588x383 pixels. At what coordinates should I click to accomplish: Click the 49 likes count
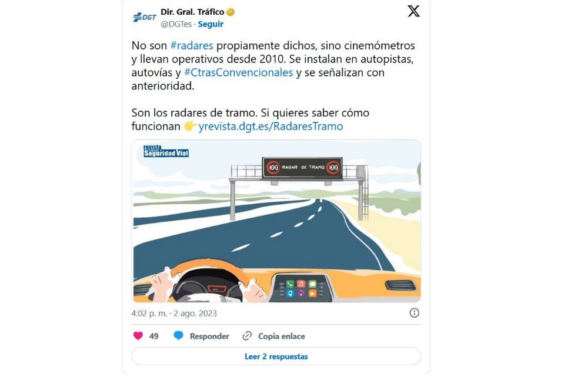click(x=153, y=336)
